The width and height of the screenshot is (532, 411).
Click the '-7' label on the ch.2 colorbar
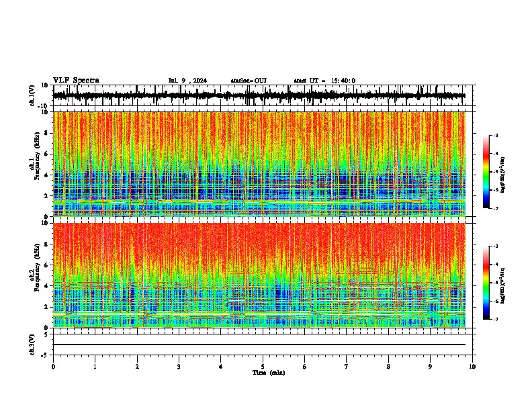coord(496,320)
